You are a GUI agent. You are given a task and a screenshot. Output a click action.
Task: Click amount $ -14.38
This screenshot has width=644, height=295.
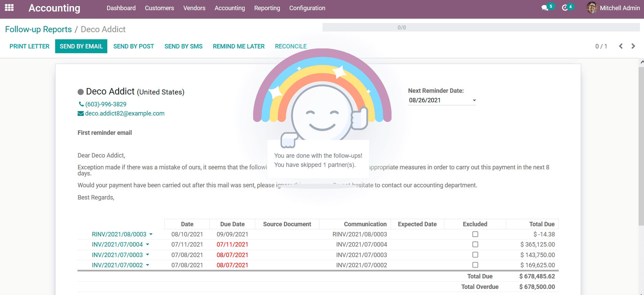544,234
